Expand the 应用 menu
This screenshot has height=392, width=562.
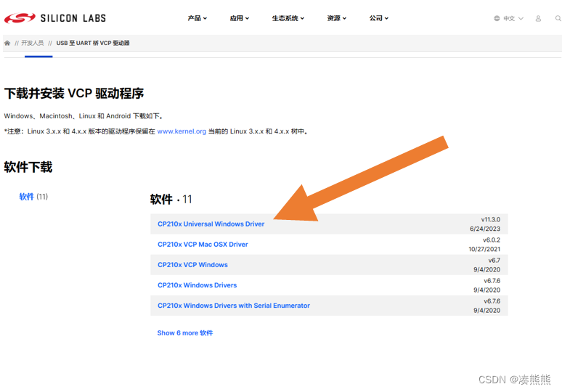click(240, 18)
